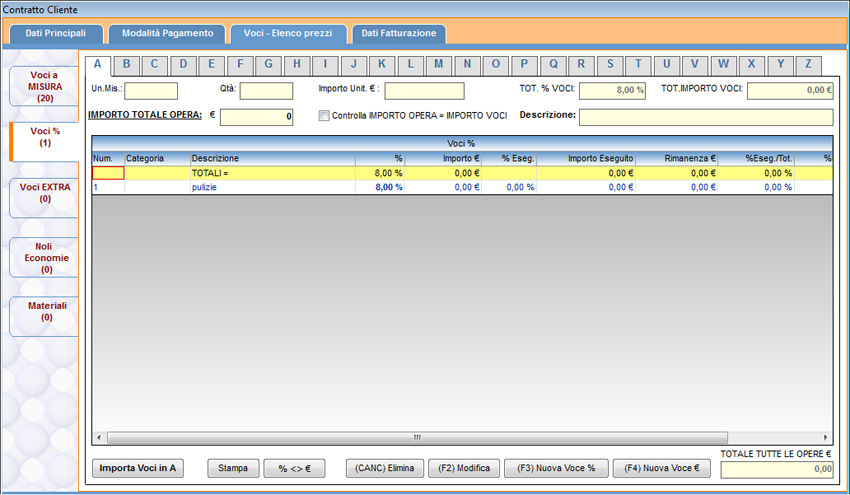Open the Dati Principali tab
Viewport: 850px width, 495px height.
pyautogui.click(x=55, y=33)
